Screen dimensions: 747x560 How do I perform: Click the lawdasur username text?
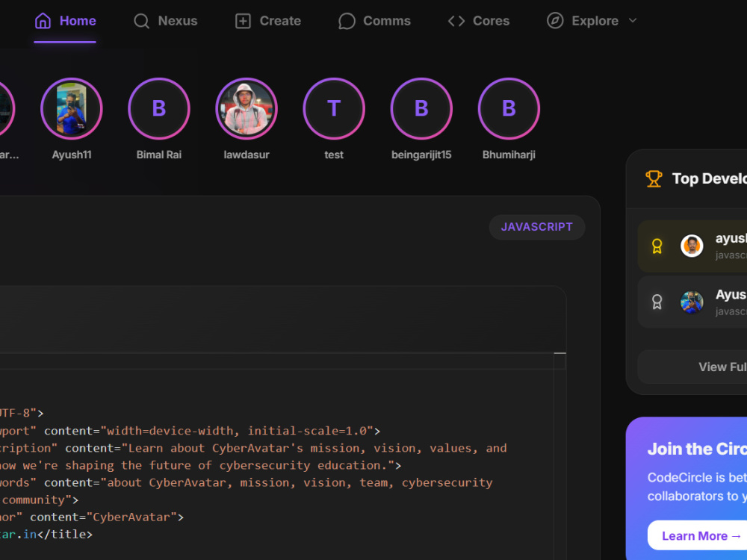(247, 155)
